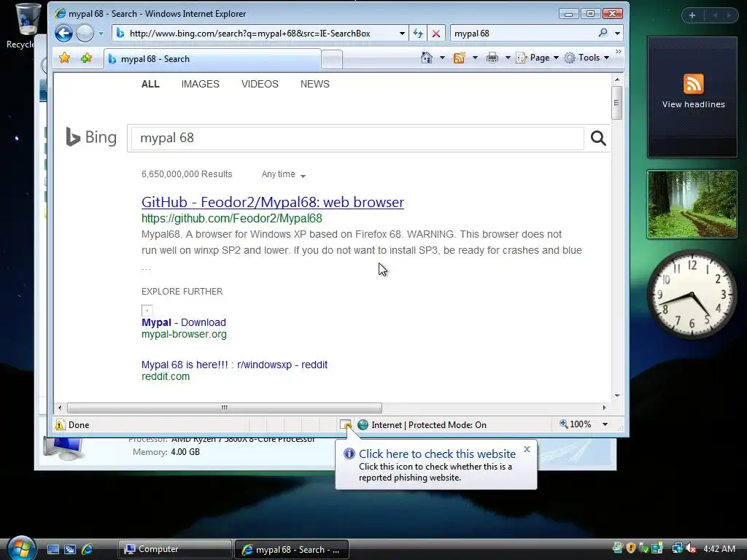Expand the address bar history dropdown
Image resolution: width=747 pixels, height=560 pixels.
(x=402, y=34)
